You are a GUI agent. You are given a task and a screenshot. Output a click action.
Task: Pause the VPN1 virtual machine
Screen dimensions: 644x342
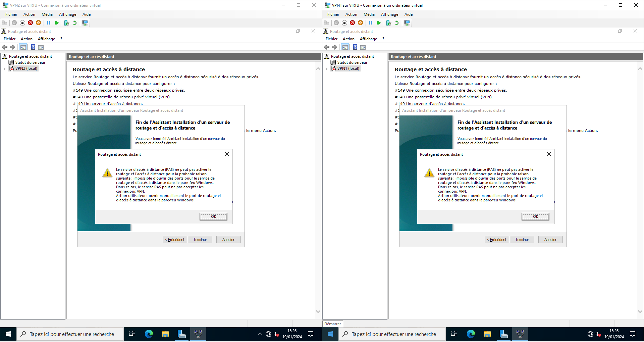pos(371,23)
